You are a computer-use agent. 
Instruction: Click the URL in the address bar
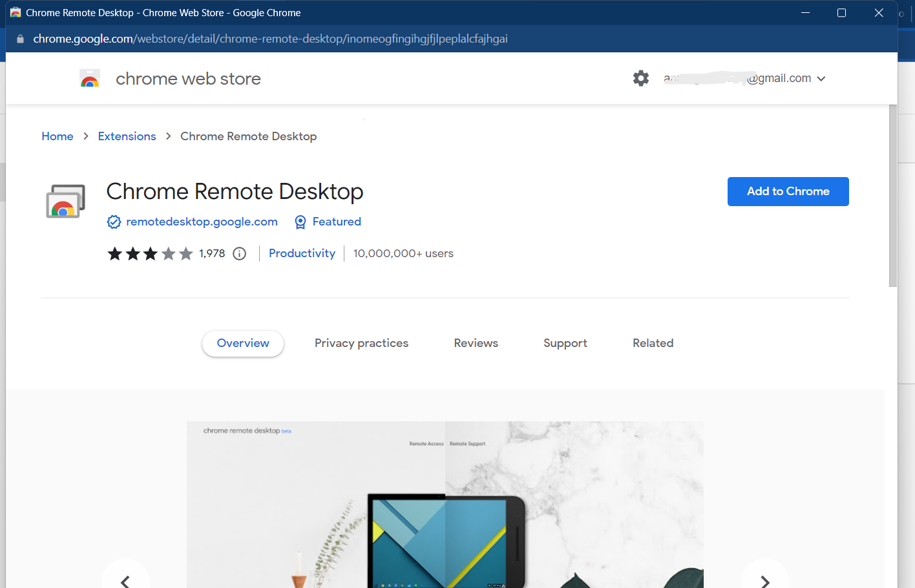pos(270,39)
